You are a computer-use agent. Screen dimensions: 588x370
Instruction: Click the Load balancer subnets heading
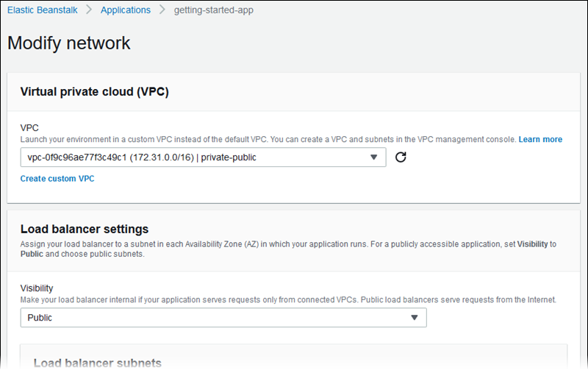point(97,363)
